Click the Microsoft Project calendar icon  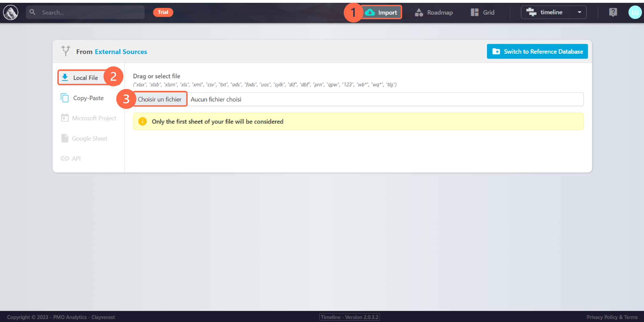coord(65,118)
